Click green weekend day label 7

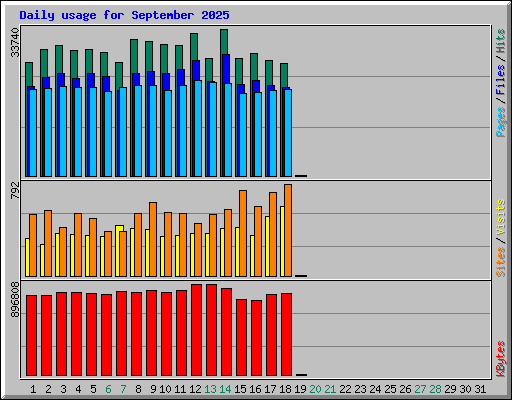coord(123,389)
